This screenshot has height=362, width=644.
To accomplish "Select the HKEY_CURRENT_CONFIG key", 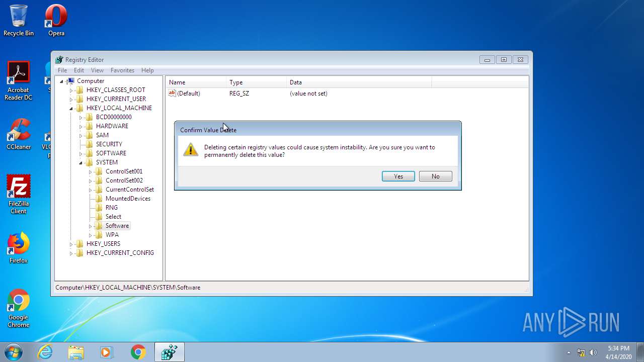I will pyautogui.click(x=120, y=253).
